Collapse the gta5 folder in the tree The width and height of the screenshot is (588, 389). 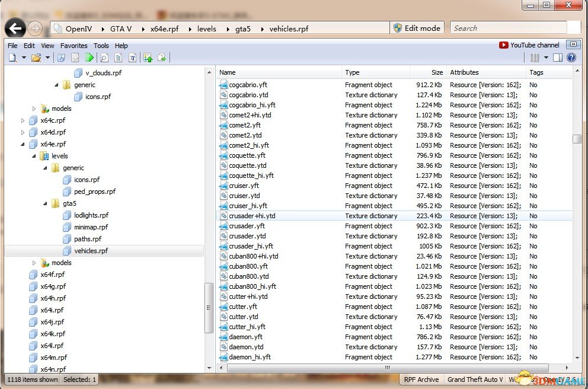pos(46,203)
